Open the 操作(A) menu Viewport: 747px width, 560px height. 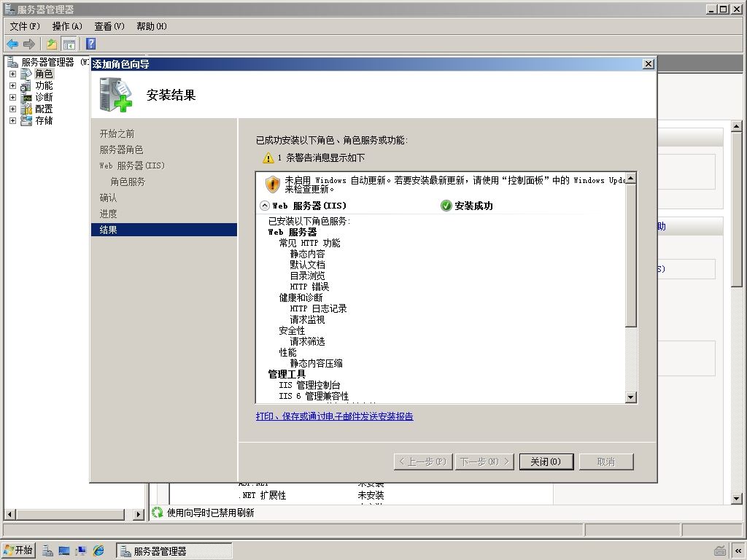pyautogui.click(x=67, y=26)
